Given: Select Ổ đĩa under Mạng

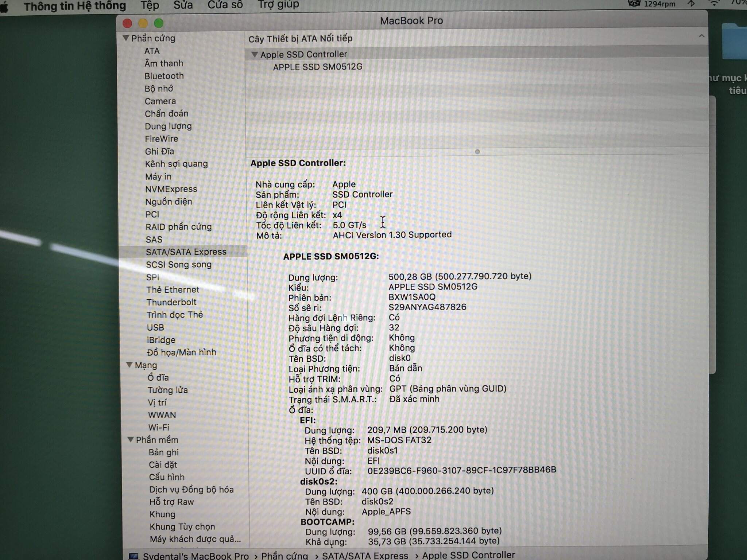Looking at the screenshot, I should pyautogui.click(x=158, y=377).
